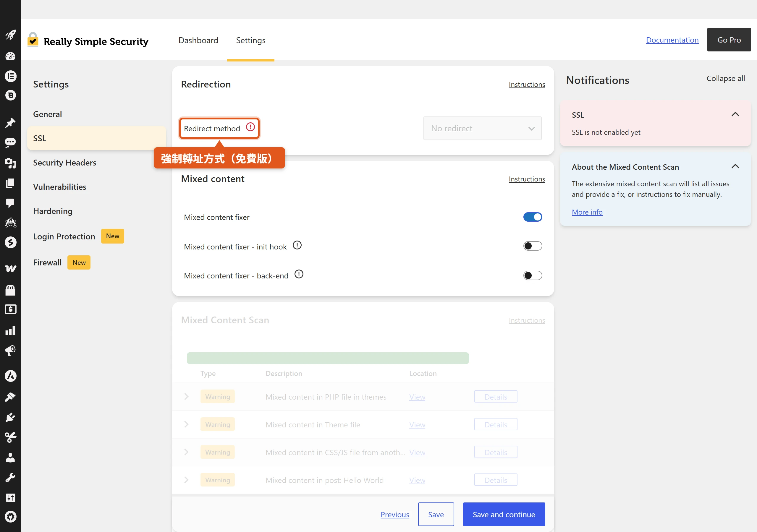Open Appearance via the paintbrush icon
The width and height of the screenshot is (757, 532).
pyautogui.click(x=11, y=397)
